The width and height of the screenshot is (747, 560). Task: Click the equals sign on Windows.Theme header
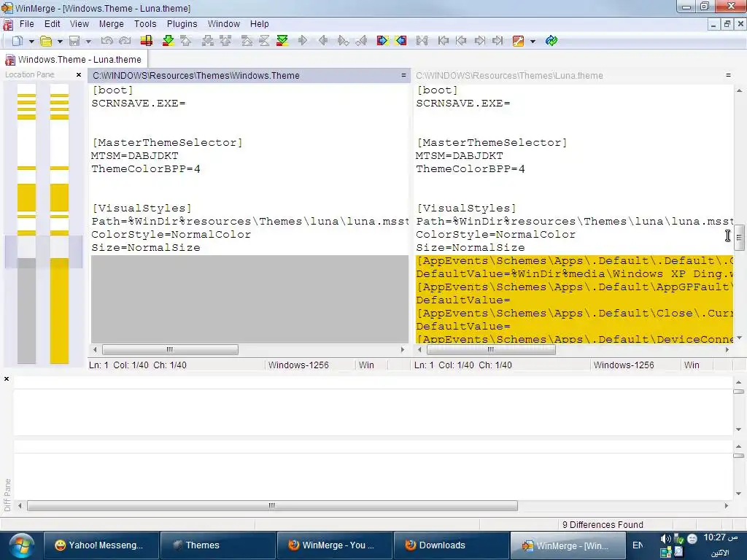pyautogui.click(x=403, y=75)
